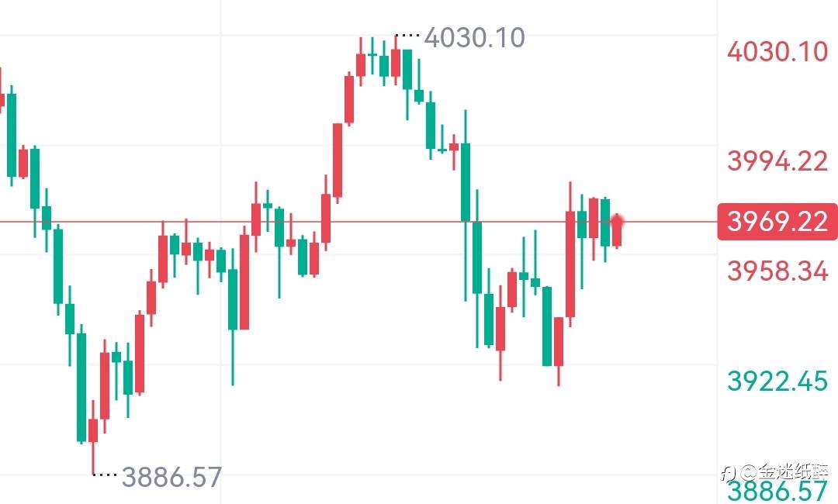The width and height of the screenshot is (838, 504).
Task: Select the 3958.34 price axis label
Action: 777,271
